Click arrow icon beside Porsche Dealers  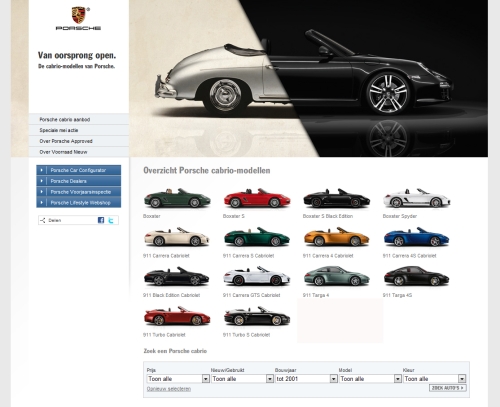(x=41, y=181)
